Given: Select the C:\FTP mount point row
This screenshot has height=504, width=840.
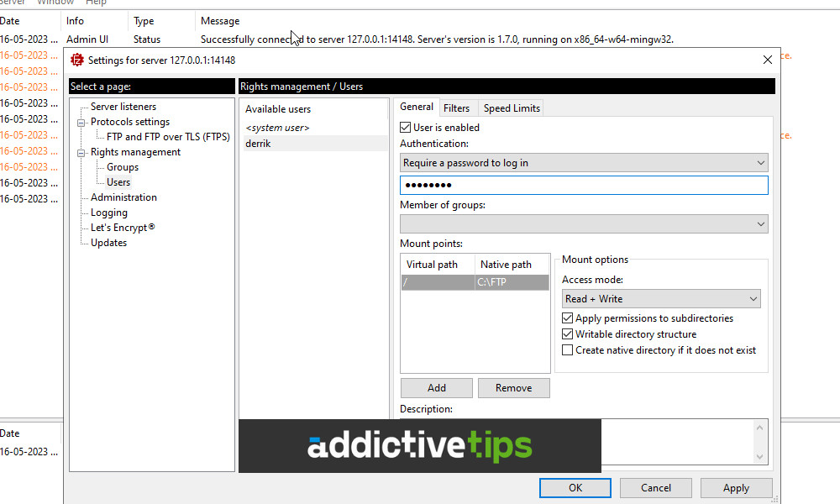Looking at the screenshot, I should (475, 282).
